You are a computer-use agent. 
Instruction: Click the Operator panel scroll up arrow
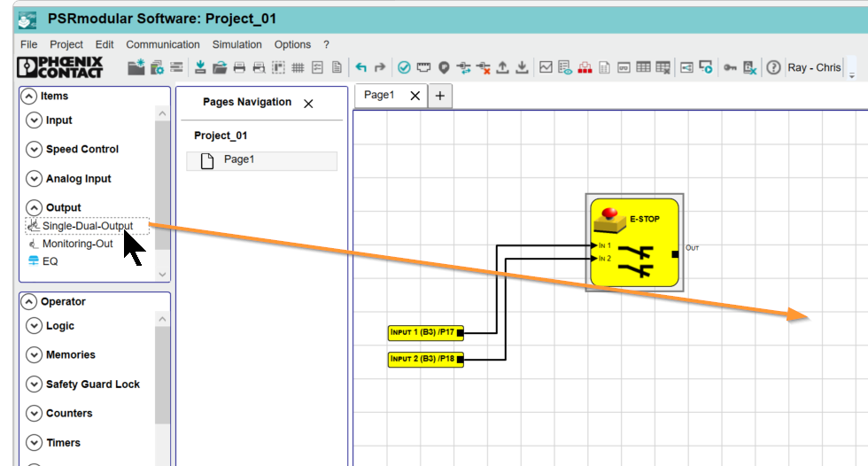click(x=162, y=319)
